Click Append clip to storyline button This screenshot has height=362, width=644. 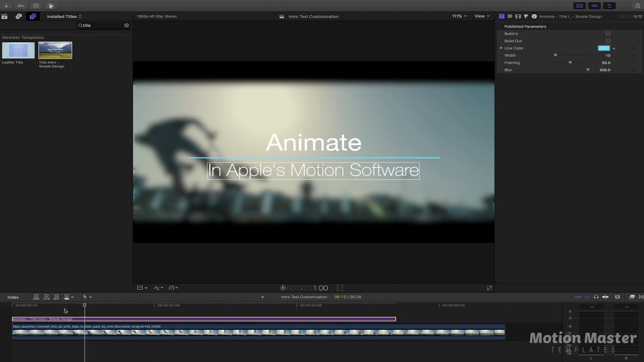tap(56, 297)
